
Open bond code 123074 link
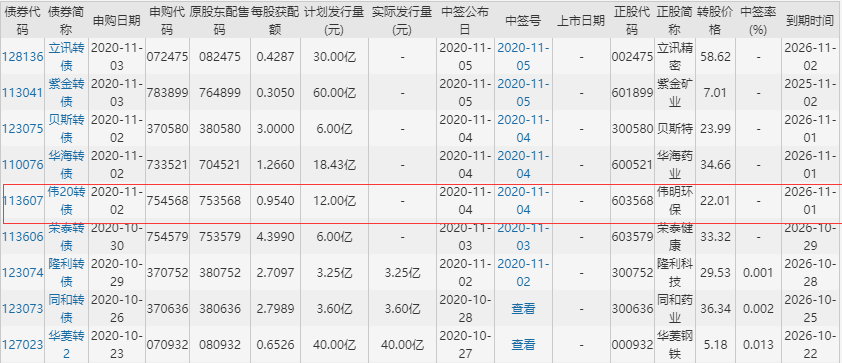(23, 273)
